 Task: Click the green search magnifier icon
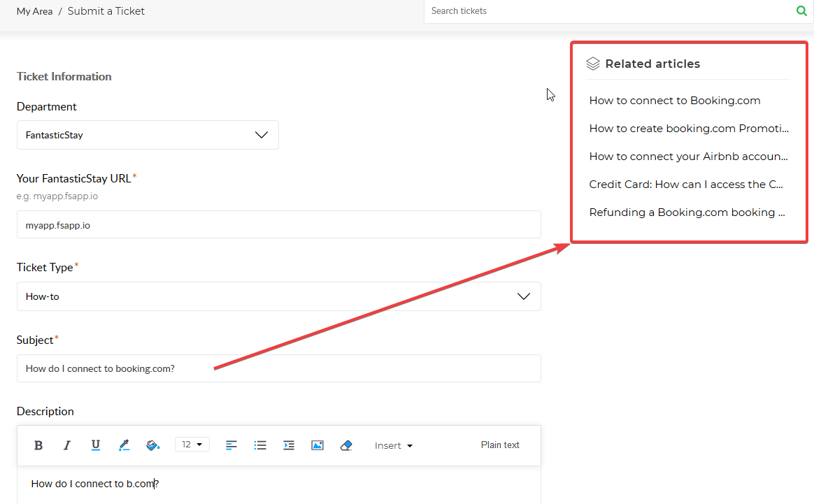[x=801, y=11]
